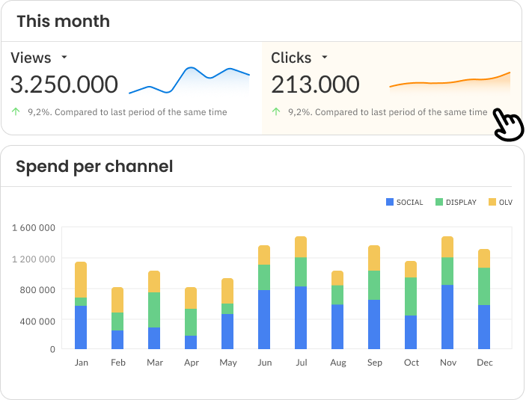Image resolution: width=532 pixels, height=400 pixels.
Task: Select the orange Clicks sparkline chart
Action: [x=450, y=81]
